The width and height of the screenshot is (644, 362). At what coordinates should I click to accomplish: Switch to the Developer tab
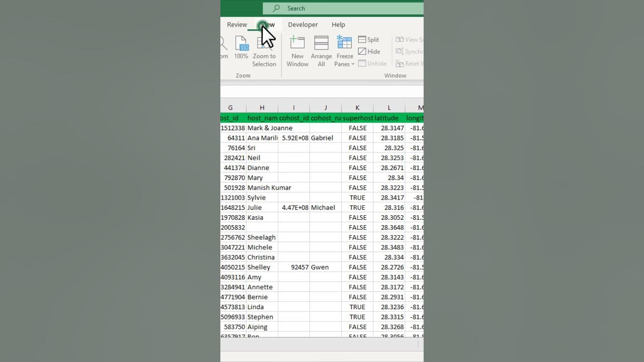pos(303,24)
